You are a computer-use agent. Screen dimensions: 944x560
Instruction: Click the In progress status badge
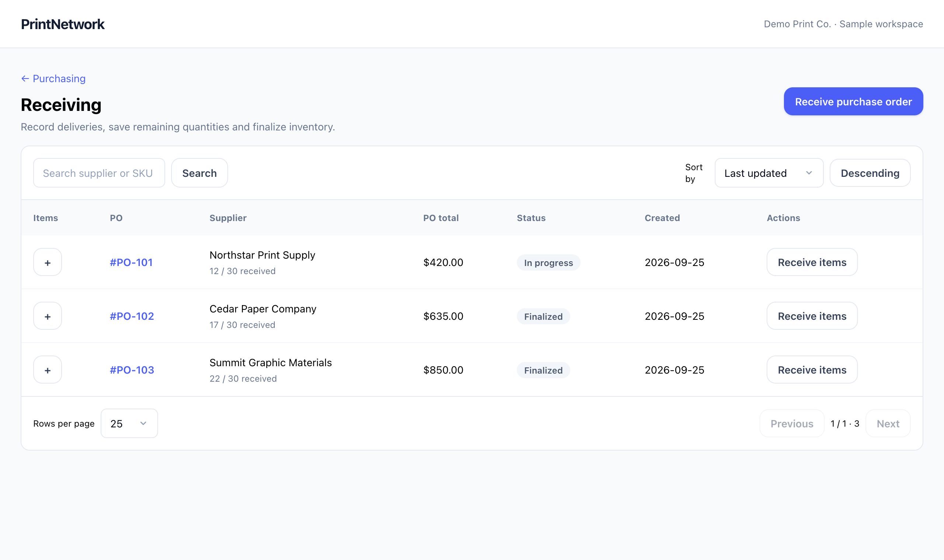(548, 263)
